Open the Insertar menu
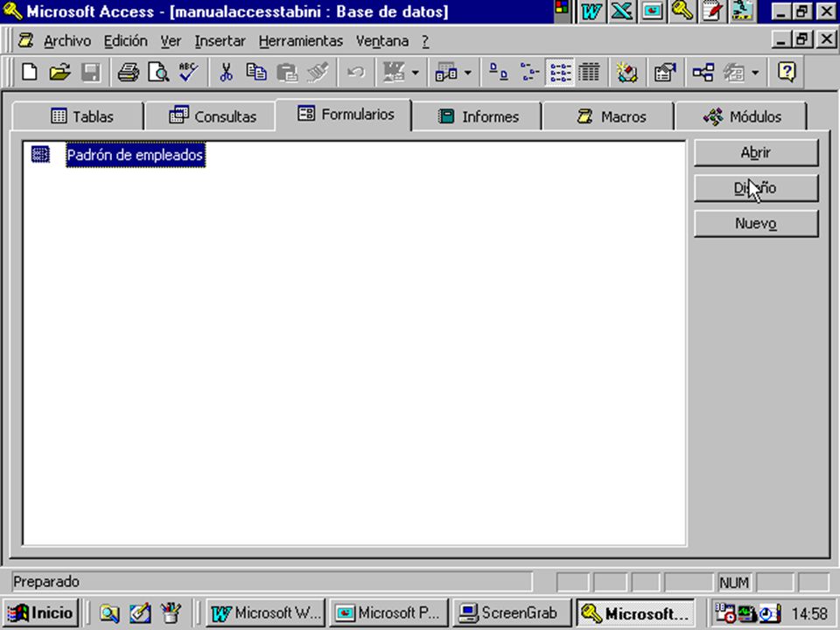This screenshot has height=630, width=840. pyautogui.click(x=220, y=41)
